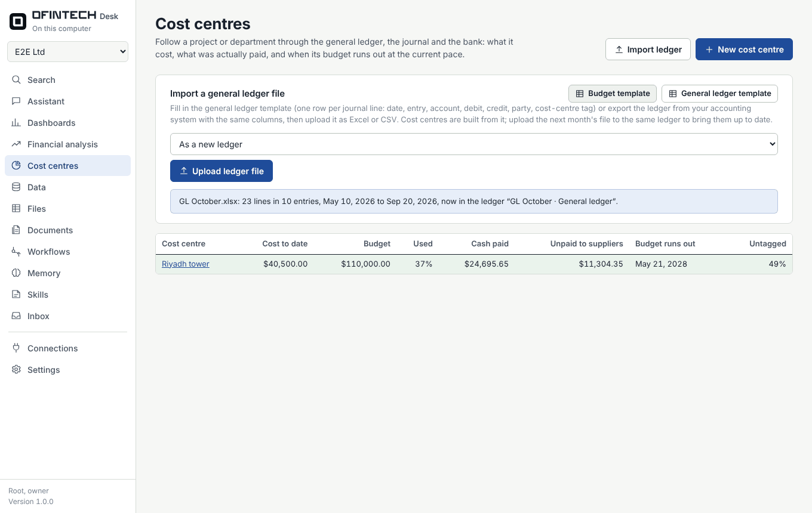Click the Inbox tray icon
Screen dimensions: 812x513
[x=16, y=316]
